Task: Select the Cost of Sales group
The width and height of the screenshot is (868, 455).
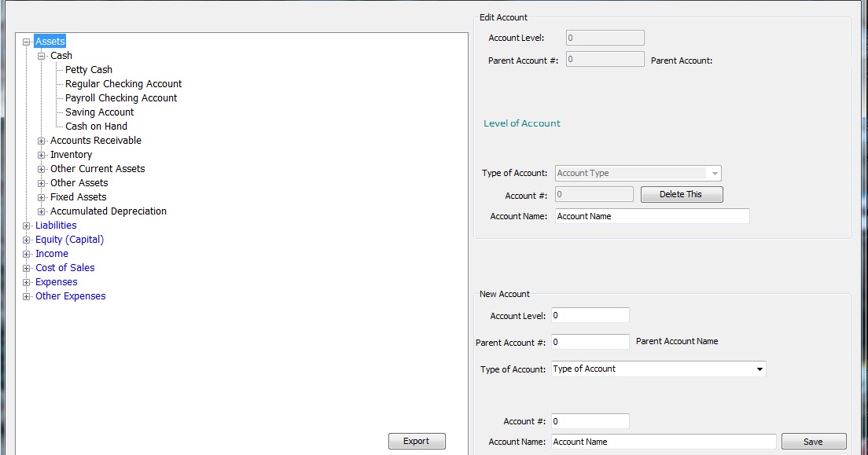Action: point(65,268)
